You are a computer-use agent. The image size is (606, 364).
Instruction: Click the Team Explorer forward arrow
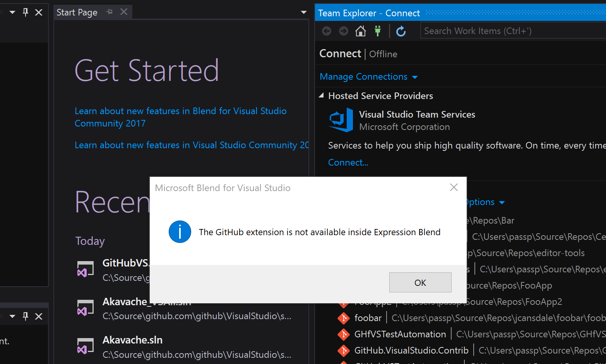coord(344,31)
